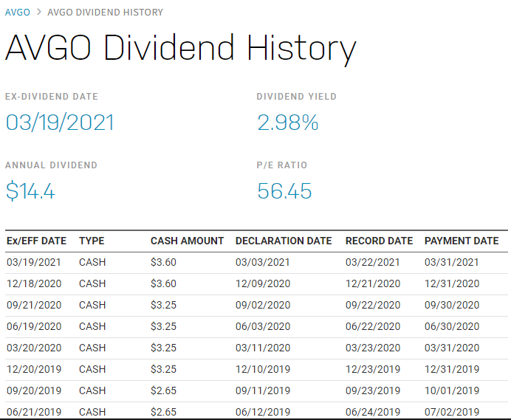Select ex date 09/21/2020 cell
Viewport: 511px width, 420px height.
(x=34, y=305)
